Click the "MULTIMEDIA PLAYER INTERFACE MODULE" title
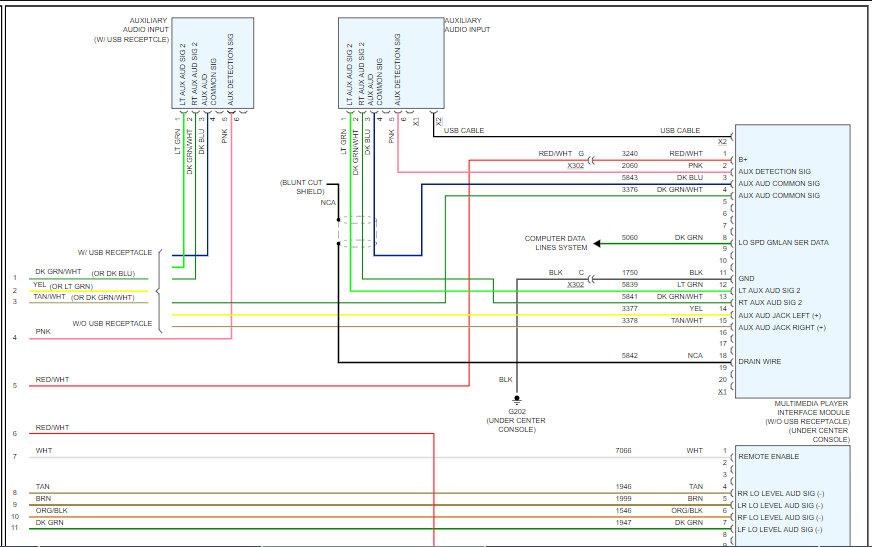Screen dimensions: 872x547 pyautogui.click(x=812, y=408)
